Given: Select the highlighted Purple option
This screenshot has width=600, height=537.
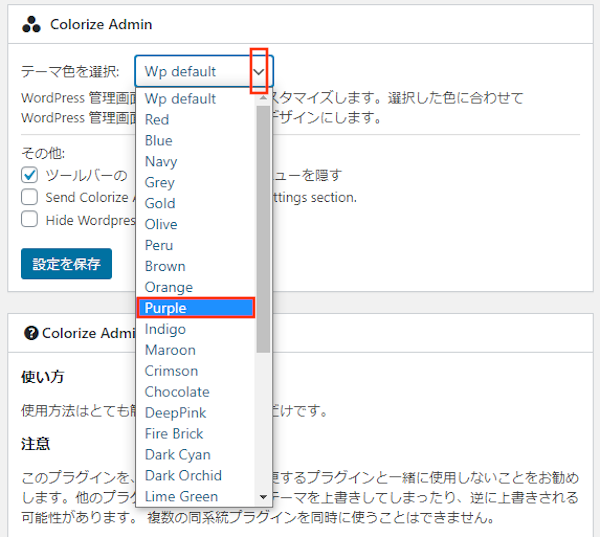Looking at the screenshot, I should [196, 308].
